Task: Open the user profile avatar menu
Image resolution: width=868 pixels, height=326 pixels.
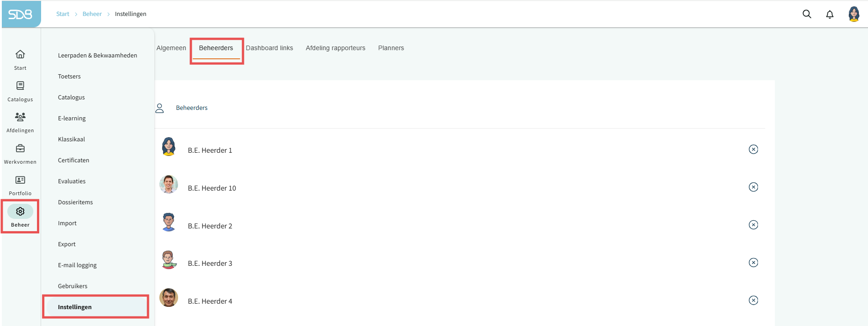Action: (853, 14)
